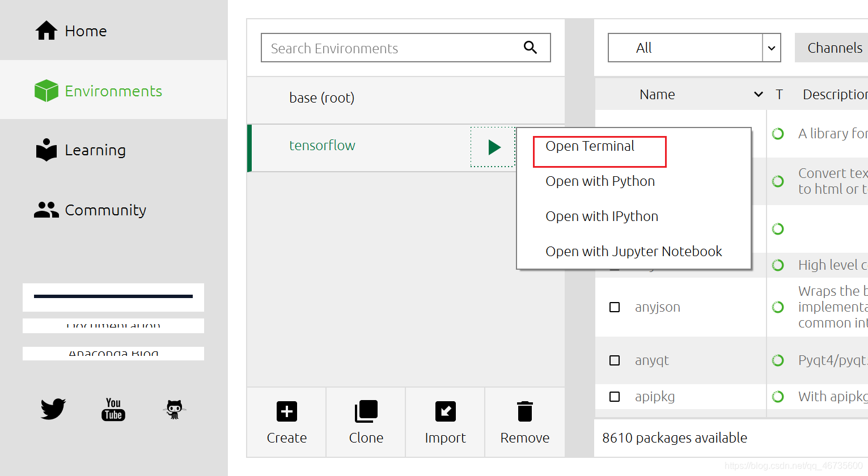
Task: Click the Import environment icon
Action: pyautogui.click(x=446, y=411)
